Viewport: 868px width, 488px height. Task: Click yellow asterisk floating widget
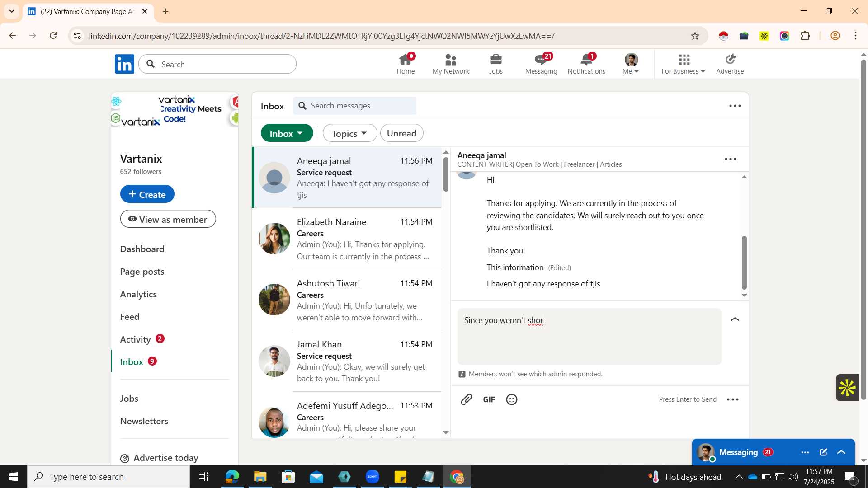847,388
